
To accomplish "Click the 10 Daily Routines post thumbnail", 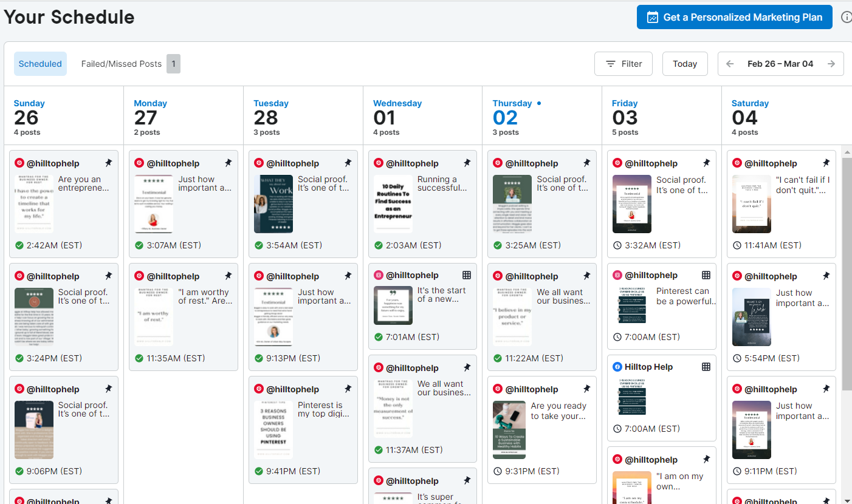I will (393, 203).
